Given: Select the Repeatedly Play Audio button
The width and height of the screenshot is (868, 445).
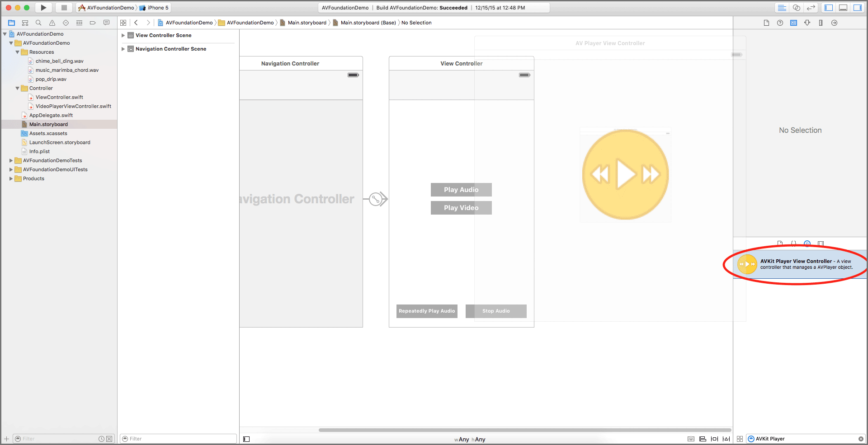Looking at the screenshot, I should tap(427, 311).
